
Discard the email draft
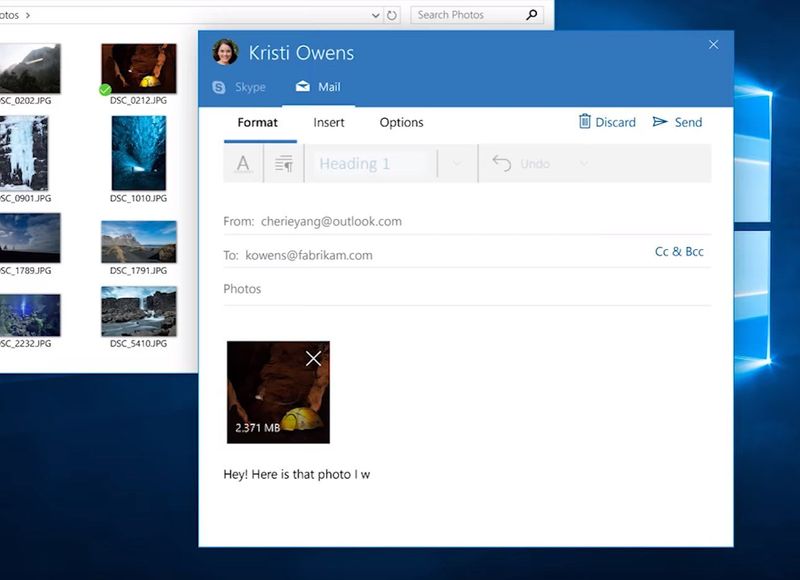coord(607,122)
